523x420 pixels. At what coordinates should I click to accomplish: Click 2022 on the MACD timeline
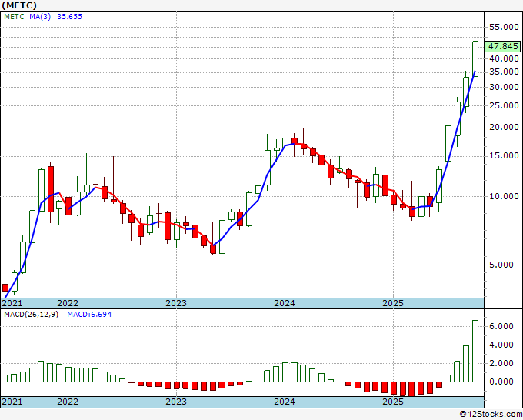(68, 402)
